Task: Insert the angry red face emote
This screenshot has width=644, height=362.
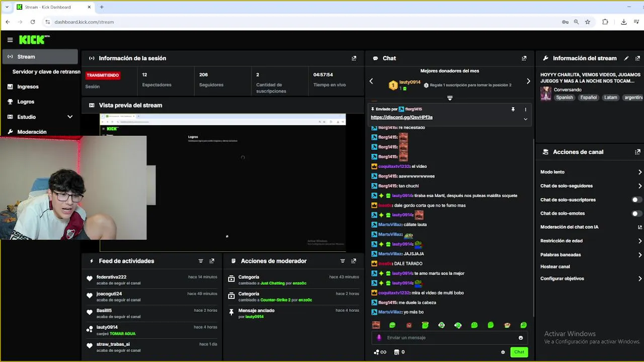Action: [x=409, y=325]
